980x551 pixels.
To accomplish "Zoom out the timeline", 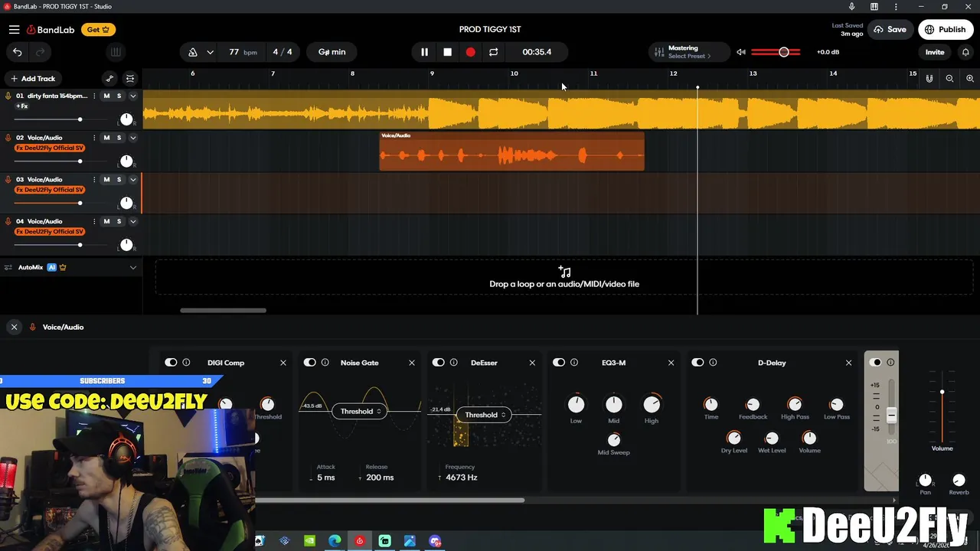I will (949, 78).
